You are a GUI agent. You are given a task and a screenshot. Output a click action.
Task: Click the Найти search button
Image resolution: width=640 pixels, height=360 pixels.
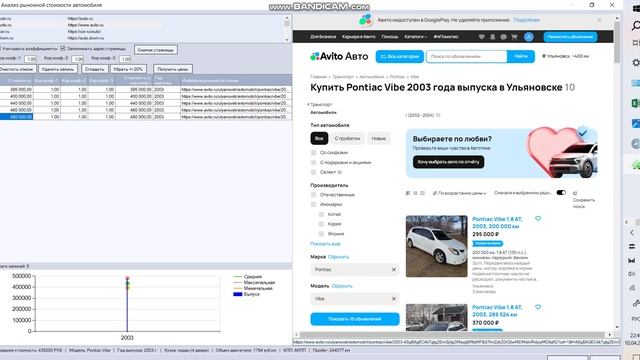[x=521, y=56]
